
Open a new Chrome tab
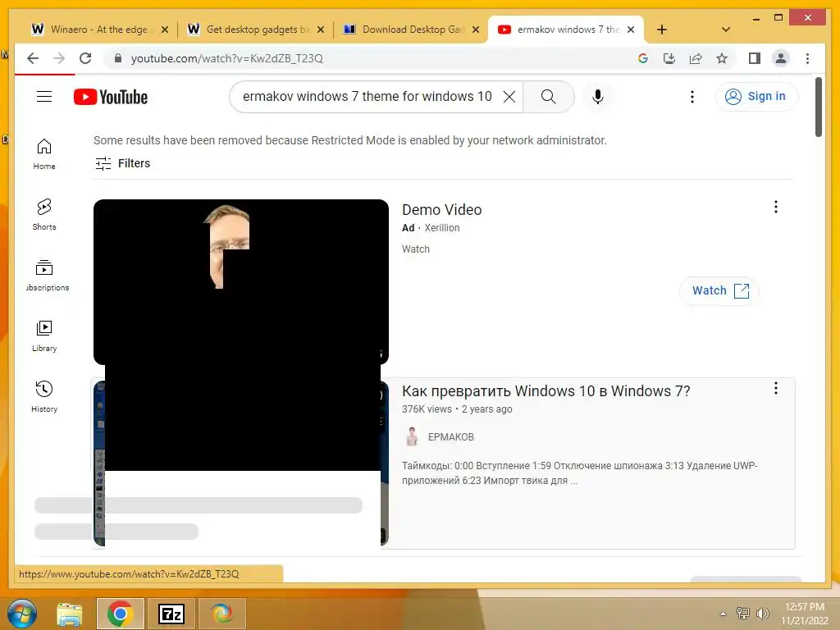pos(662,30)
